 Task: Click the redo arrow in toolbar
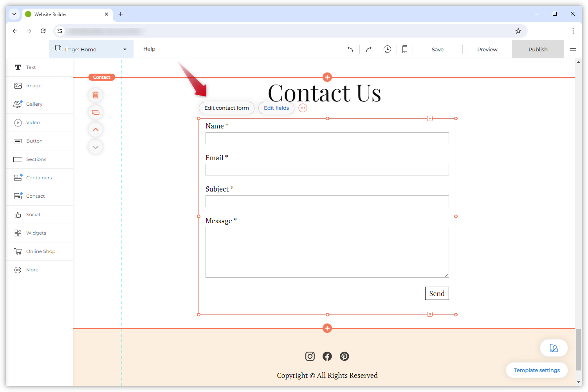[x=368, y=49]
